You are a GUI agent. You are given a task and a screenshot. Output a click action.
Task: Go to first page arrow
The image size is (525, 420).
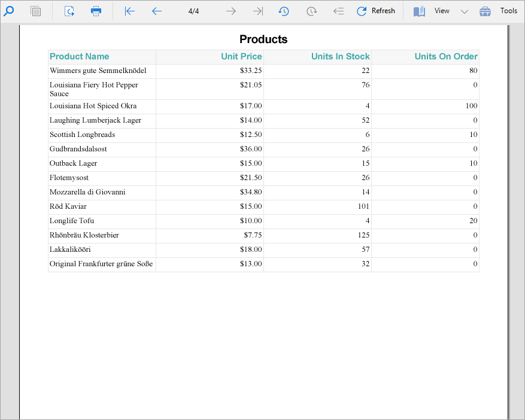pos(129,11)
